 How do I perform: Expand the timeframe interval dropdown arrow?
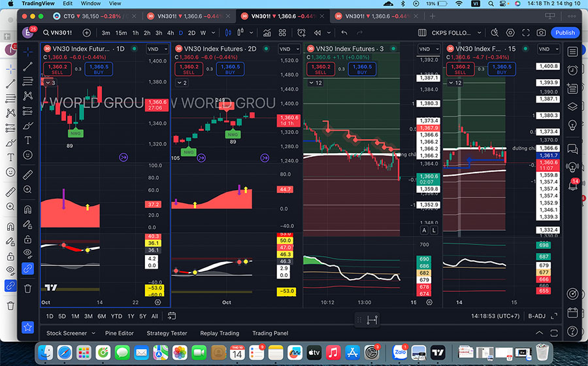[214, 33]
